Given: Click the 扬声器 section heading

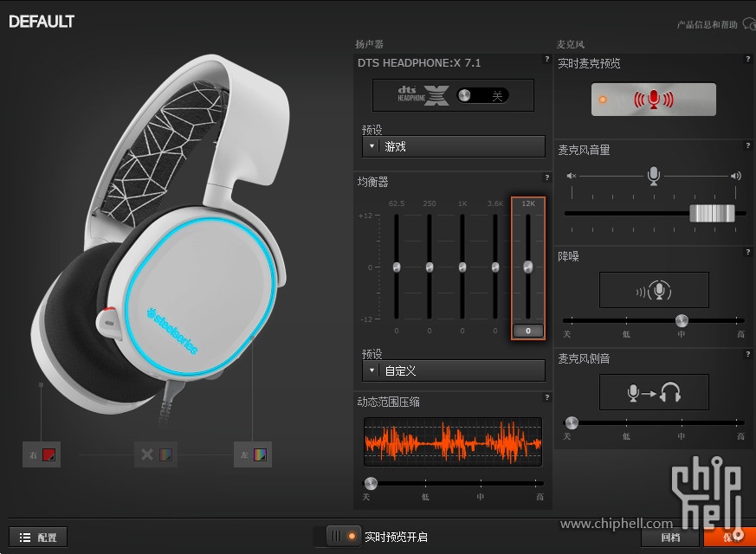Looking at the screenshot, I should pos(369,44).
